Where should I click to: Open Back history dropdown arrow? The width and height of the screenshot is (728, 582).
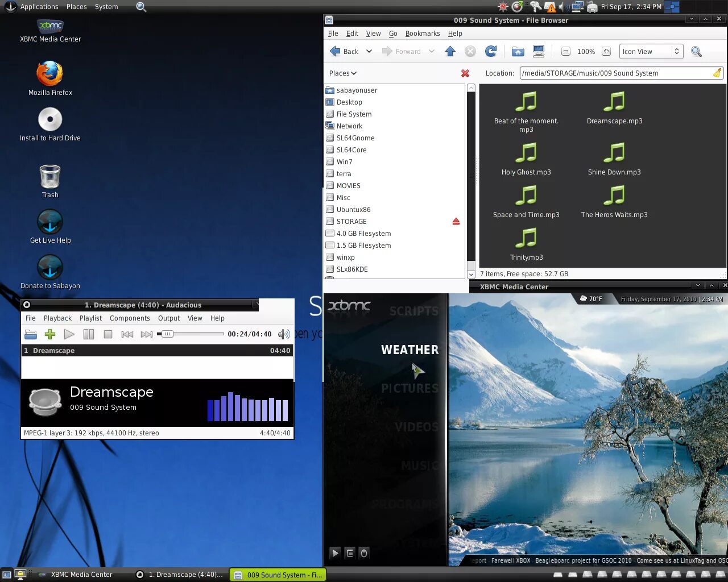[x=369, y=51]
